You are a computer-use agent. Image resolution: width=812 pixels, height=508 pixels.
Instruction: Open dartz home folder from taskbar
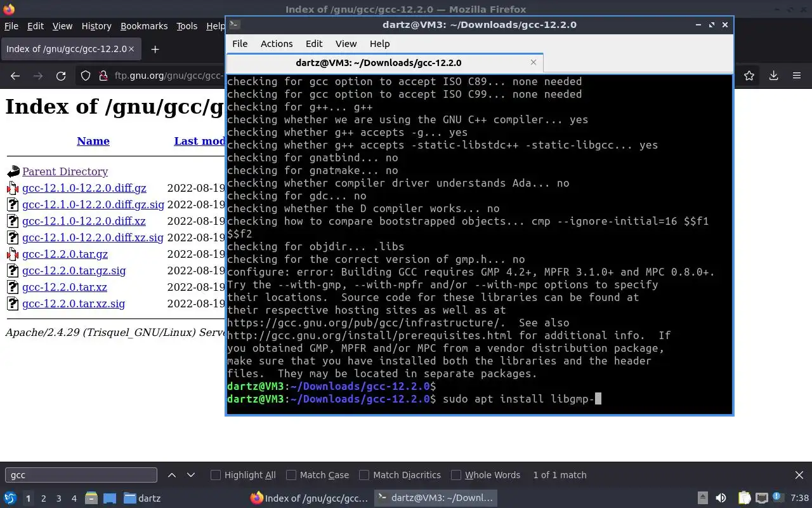(142, 498)
